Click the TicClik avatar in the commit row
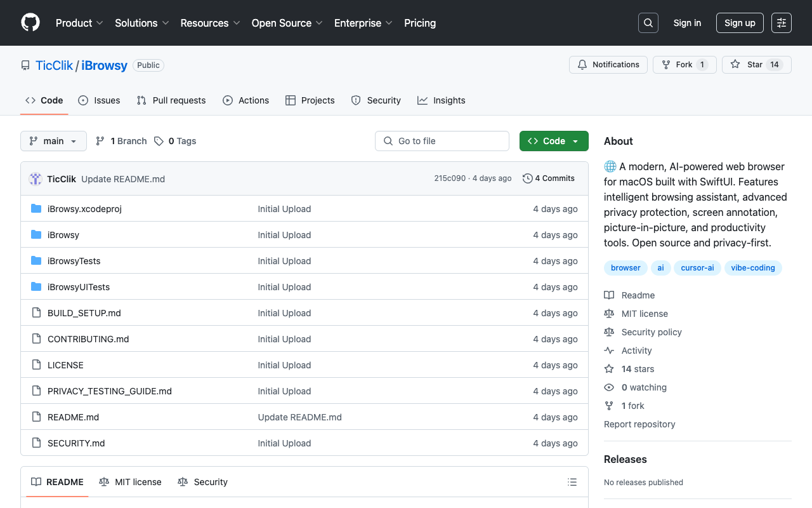This screenshot has height=508, width=812. (x=35, y=178)
